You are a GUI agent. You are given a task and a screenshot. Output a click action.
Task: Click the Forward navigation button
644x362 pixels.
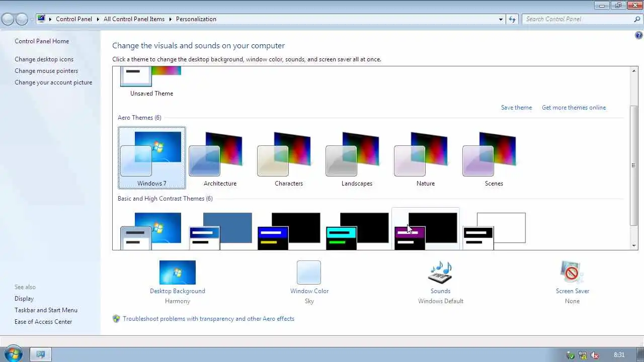[x=22, y=19]
